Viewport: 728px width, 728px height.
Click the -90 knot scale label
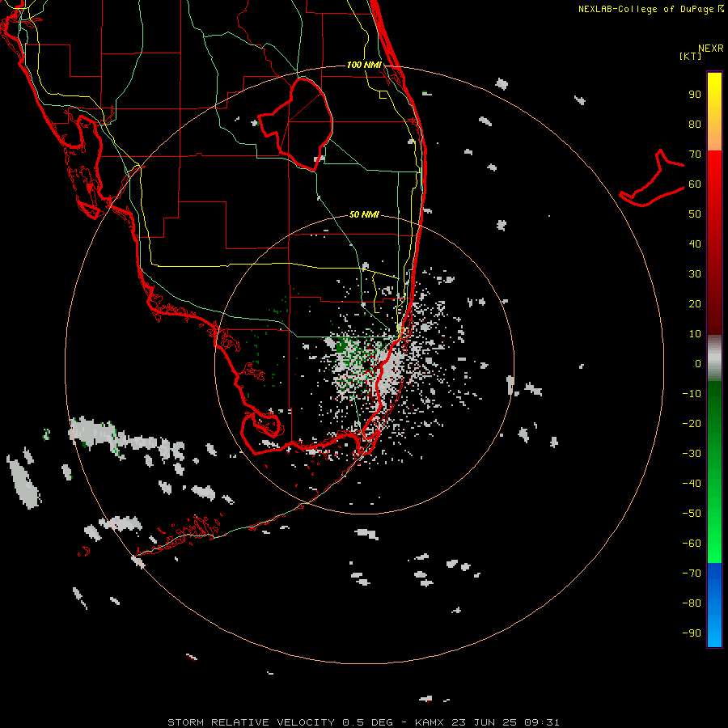click(692, 633)
